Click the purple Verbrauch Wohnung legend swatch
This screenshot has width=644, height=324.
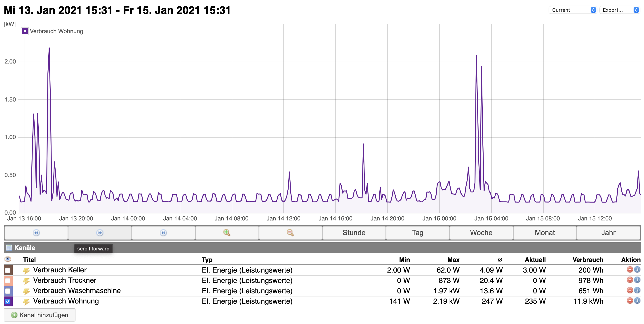24,31
